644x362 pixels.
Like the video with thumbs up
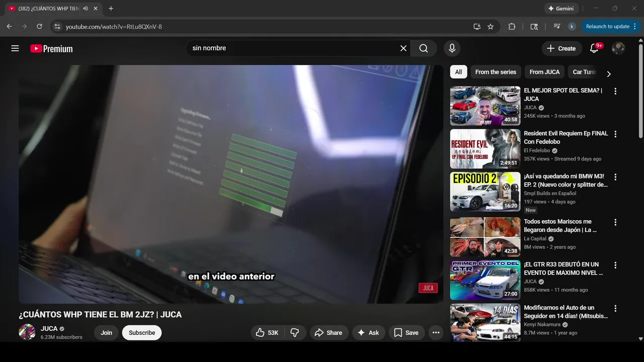267,332
